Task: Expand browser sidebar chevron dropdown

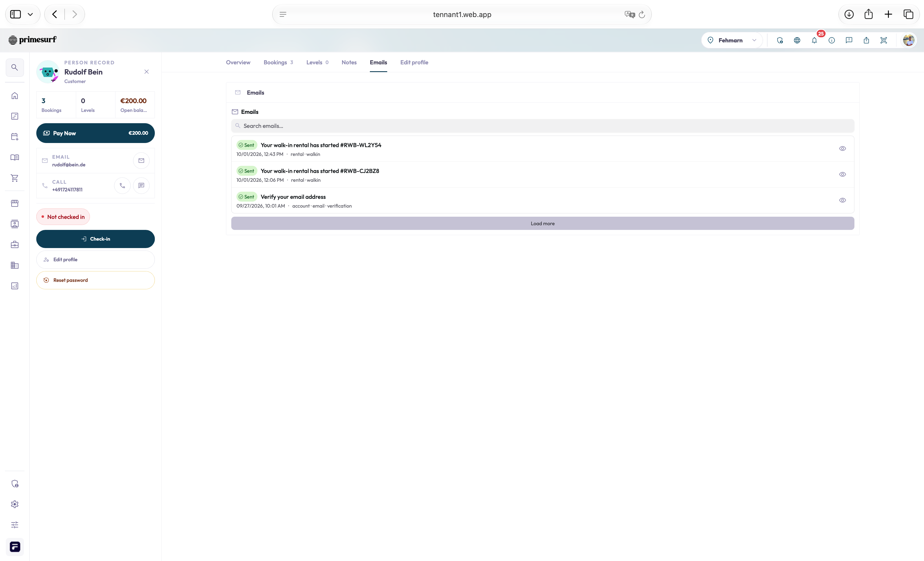Action: (30, 14)
